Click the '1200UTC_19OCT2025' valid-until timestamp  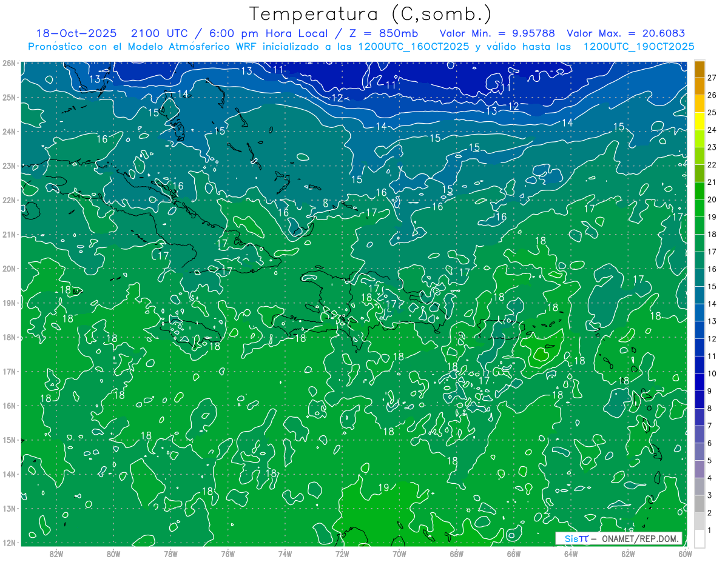[x=638, y=47]
